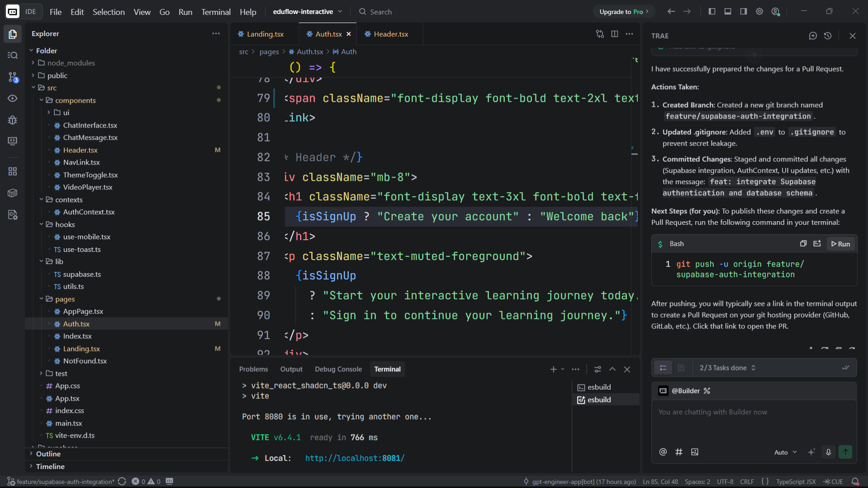Maximize the terminal panel with chevron

click(612, 370)
